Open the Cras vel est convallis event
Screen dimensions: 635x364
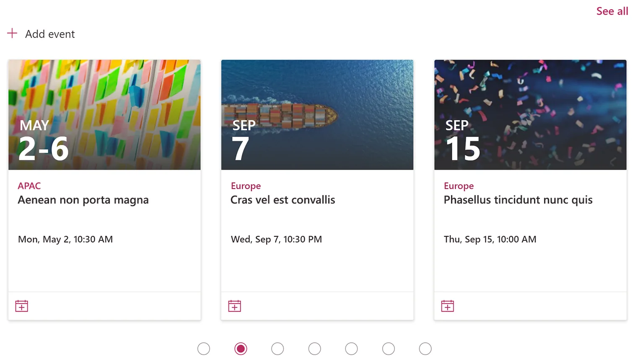[283, 200]
